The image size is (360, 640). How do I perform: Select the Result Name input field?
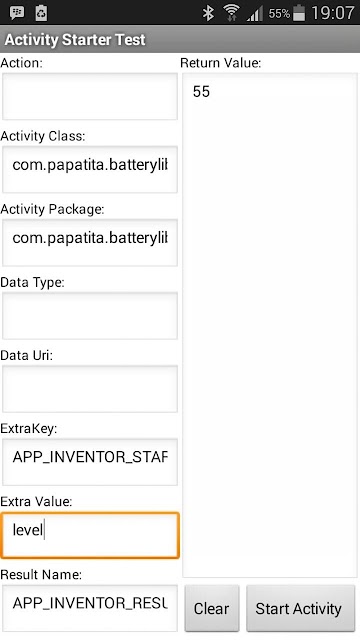point(90,608)
